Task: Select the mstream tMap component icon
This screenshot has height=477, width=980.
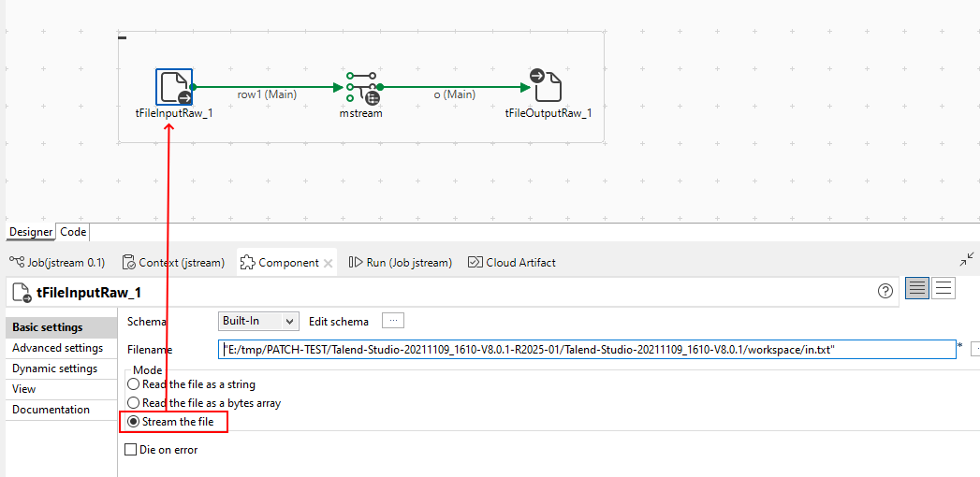Action: click(x=364, y=88)
